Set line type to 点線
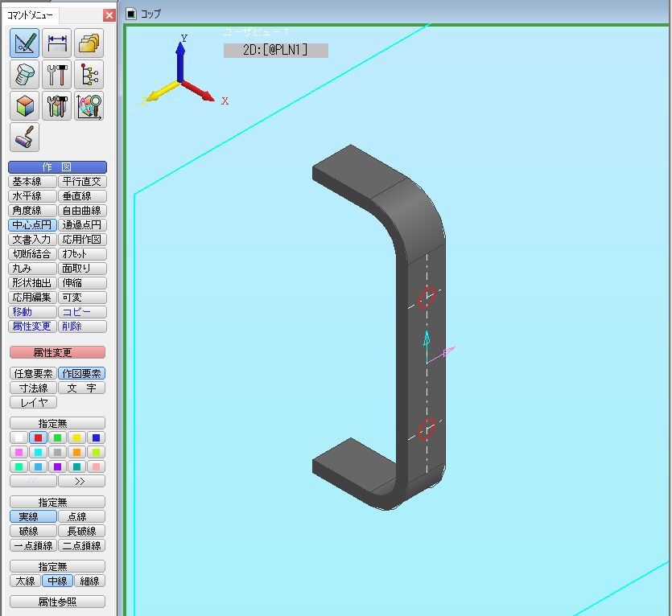The image size is (672, 616). [x=82, y=516]
